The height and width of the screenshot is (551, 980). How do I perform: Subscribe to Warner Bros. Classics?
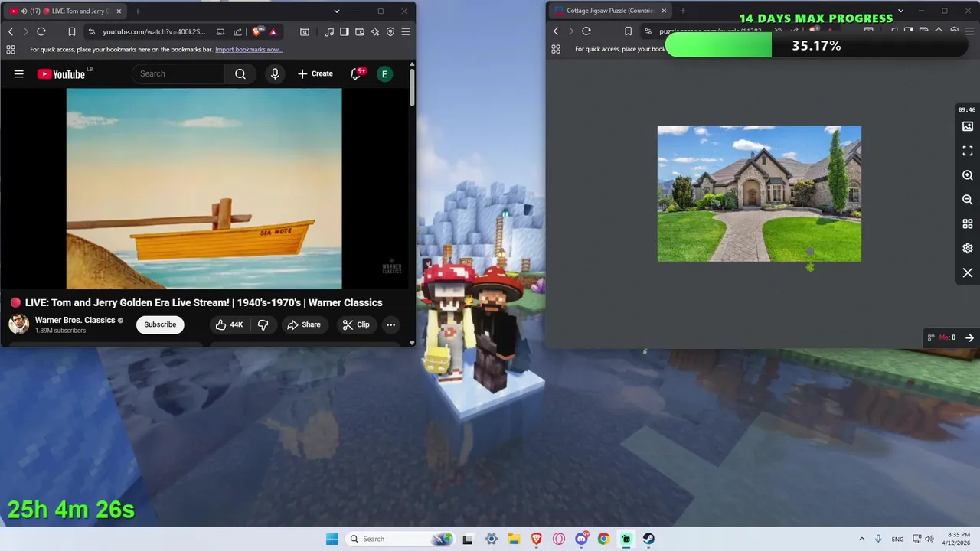(160, 324)
